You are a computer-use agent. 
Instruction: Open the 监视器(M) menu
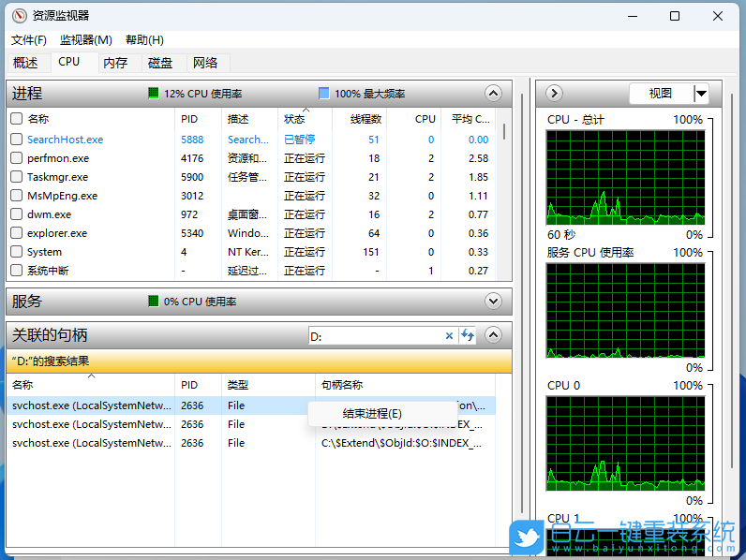point(85,40)
